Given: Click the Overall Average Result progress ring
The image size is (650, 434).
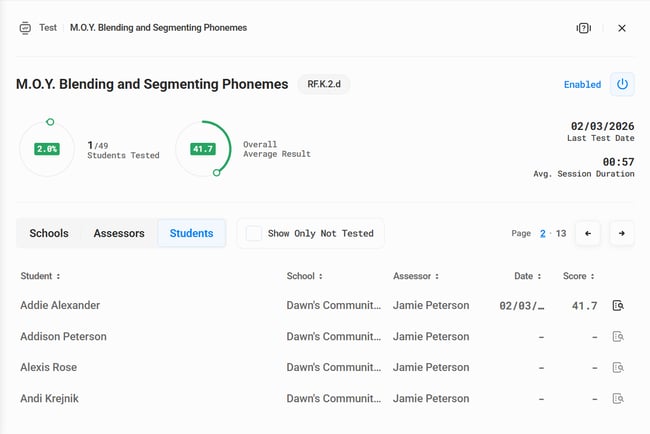Looking at the screenshot, I should pyautogui.click(x=203, y=149).
